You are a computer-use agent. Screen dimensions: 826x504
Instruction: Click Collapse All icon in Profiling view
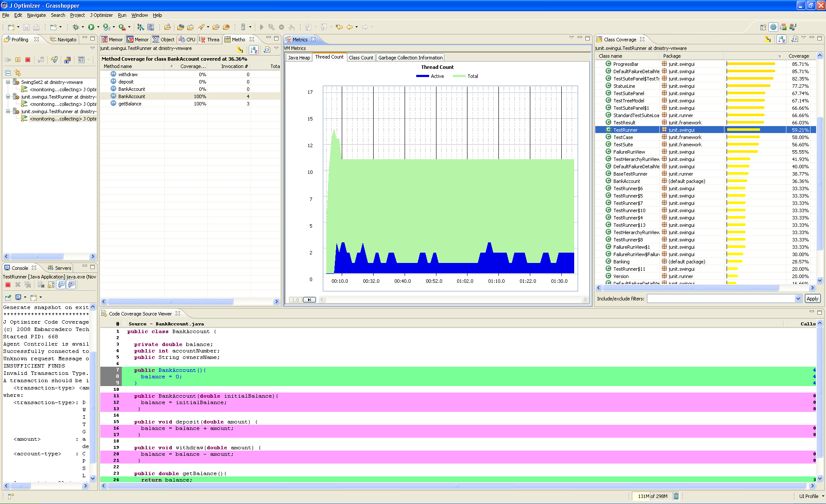pos(8,73)
